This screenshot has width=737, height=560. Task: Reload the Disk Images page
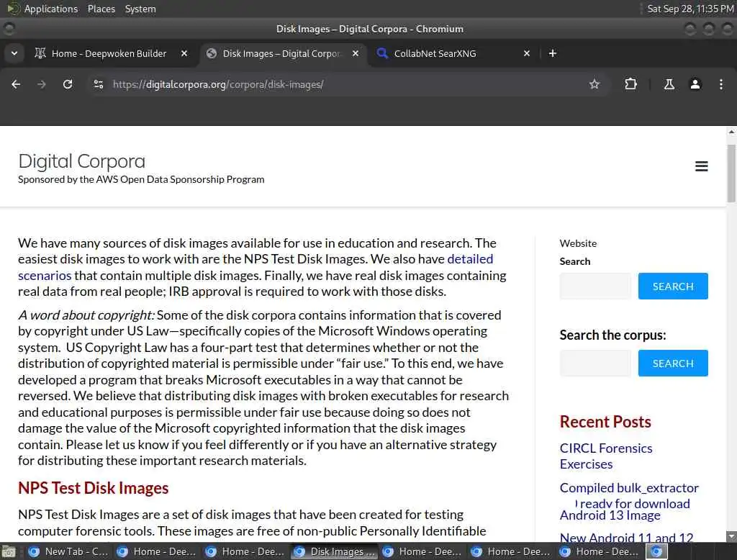pyautogui.click(x=68, y=84)
